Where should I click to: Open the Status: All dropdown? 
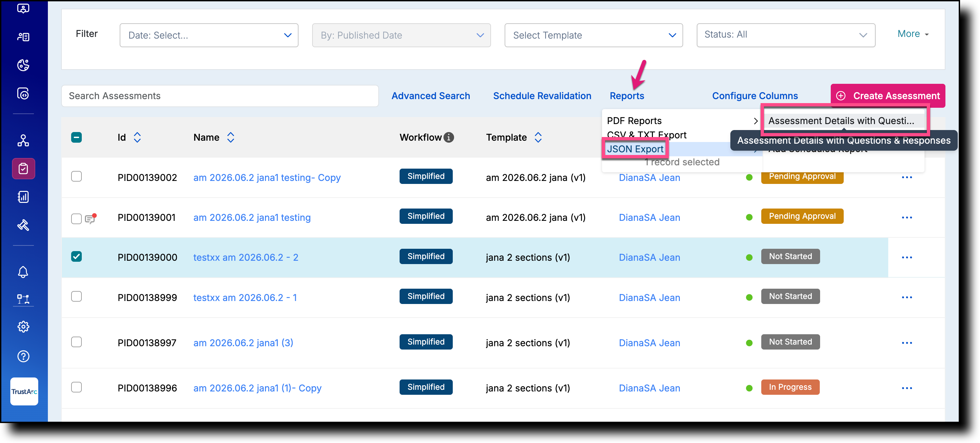[x=786, y=35]
